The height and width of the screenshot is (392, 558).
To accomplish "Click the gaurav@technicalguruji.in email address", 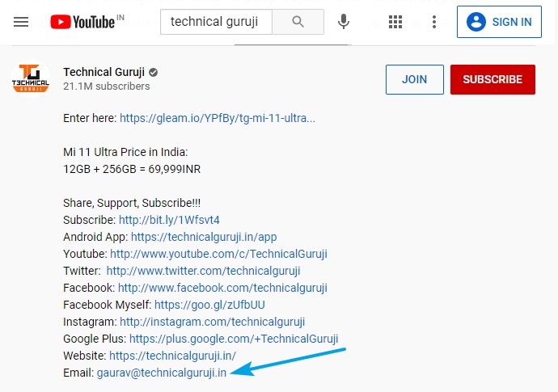I will tap(162, 373).
